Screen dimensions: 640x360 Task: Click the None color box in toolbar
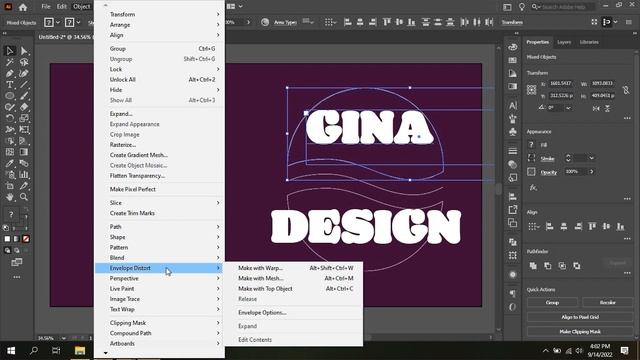click(x=26, y=239)
